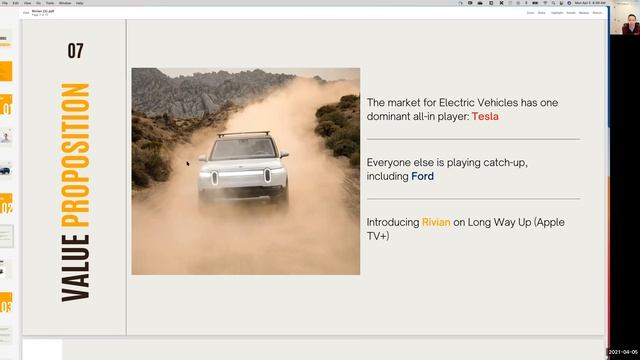Image resolution: width=640 pixels, height=360 pixels.
Task: Select the 02 section thumbnail in sidebar
Action: (x=6, y=204)
